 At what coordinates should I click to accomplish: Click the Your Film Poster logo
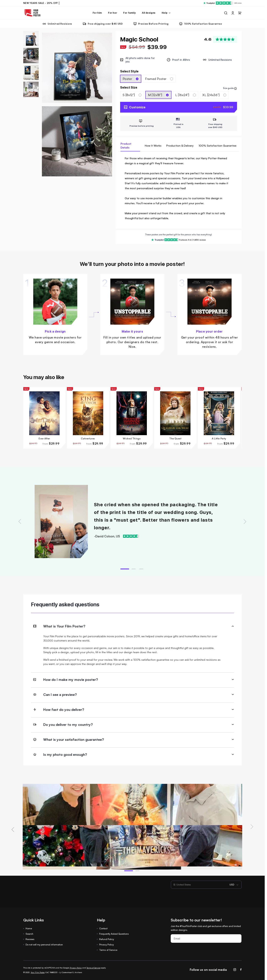click(32, 13)
